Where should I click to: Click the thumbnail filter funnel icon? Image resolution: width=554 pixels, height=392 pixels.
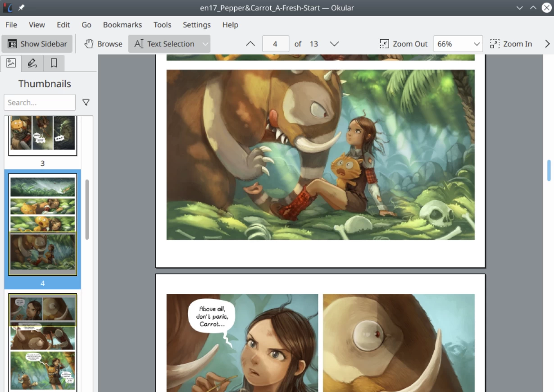[86, 103]
